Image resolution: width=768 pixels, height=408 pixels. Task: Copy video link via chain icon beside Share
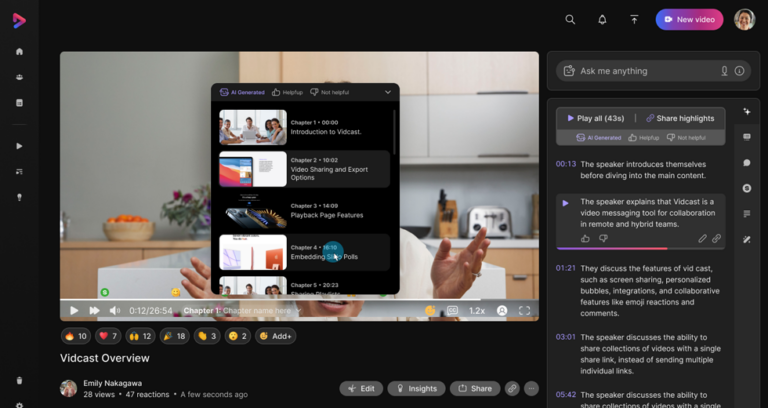tap(512, 388)
